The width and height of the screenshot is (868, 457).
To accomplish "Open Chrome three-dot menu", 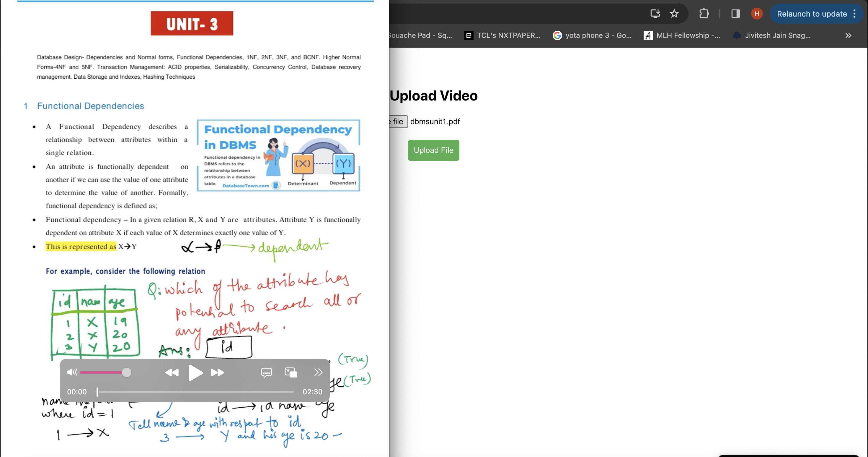I will click(854, 14).
